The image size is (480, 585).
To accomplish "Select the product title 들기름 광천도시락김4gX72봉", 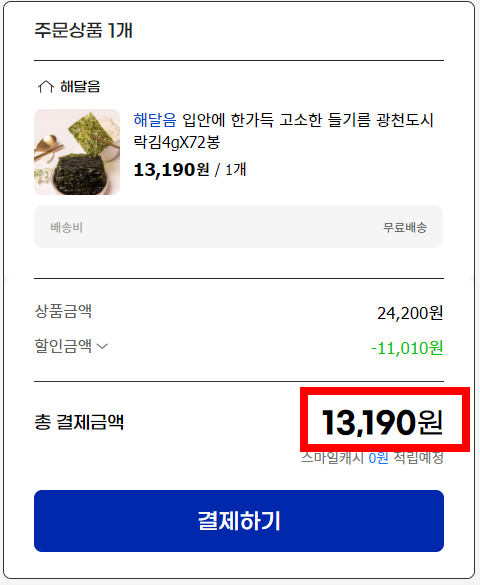I will click(283, 131).
